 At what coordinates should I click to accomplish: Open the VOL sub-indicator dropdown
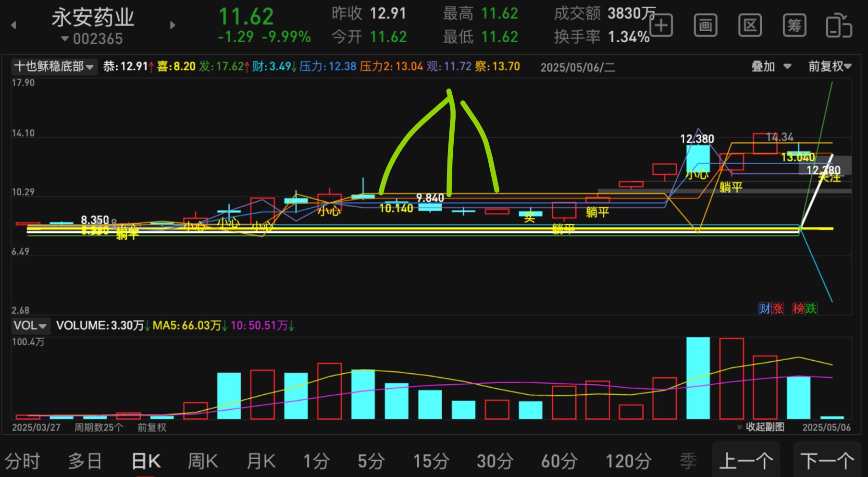point(30,326)
